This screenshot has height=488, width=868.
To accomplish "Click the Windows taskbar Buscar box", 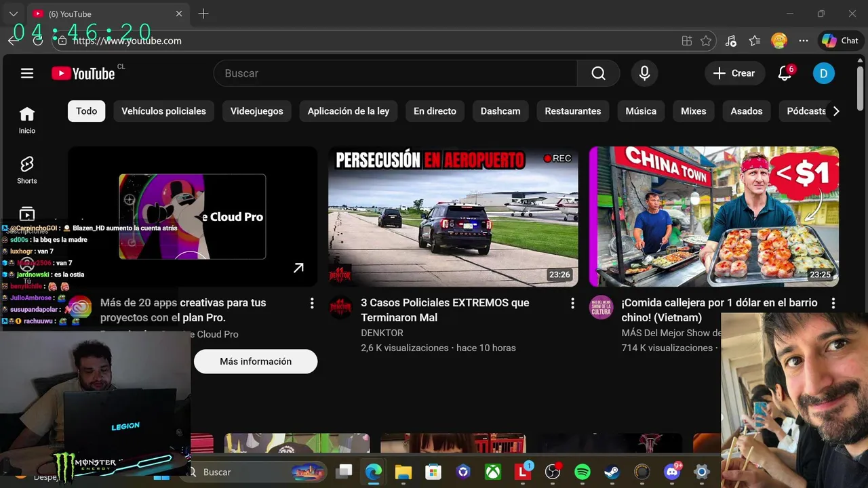I will [x=252, y=472].
